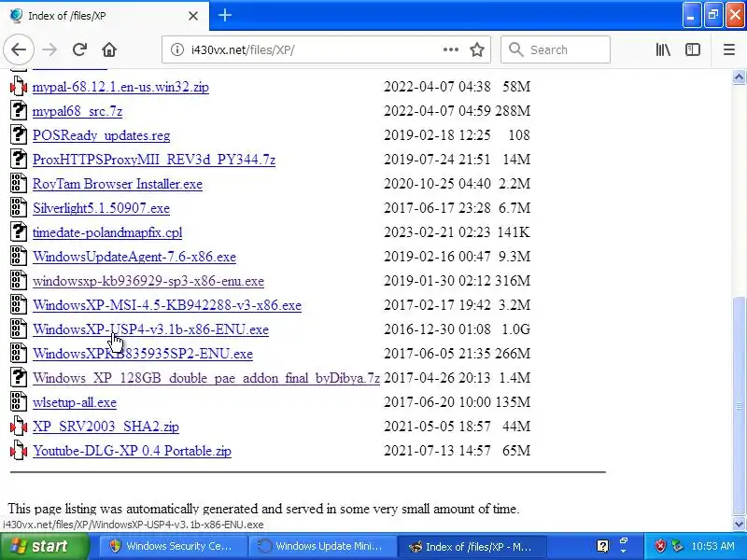
Task: Download wlsetup-all.exe
Action: [x=75, y=403]
